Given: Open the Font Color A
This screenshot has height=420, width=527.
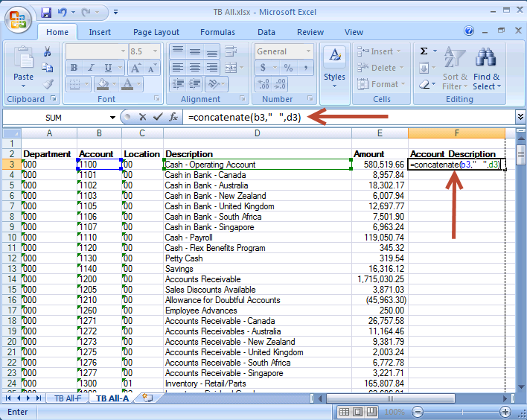Looking at the screenshot, I should [127, 83].
